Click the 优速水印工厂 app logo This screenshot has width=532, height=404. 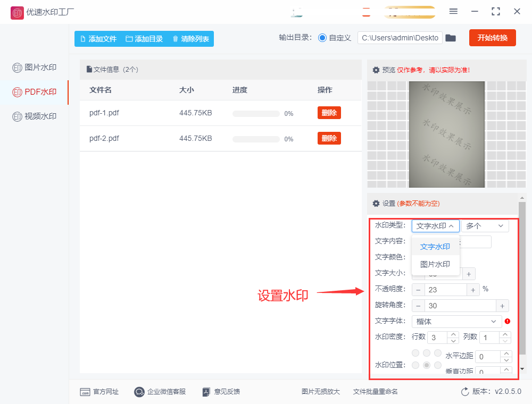pyautogui.click(x=17, y=13)
